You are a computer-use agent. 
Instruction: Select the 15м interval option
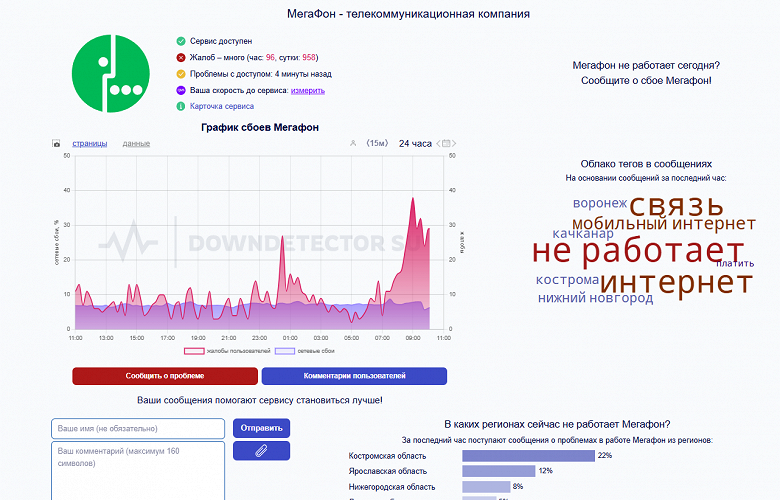(377, 143)
